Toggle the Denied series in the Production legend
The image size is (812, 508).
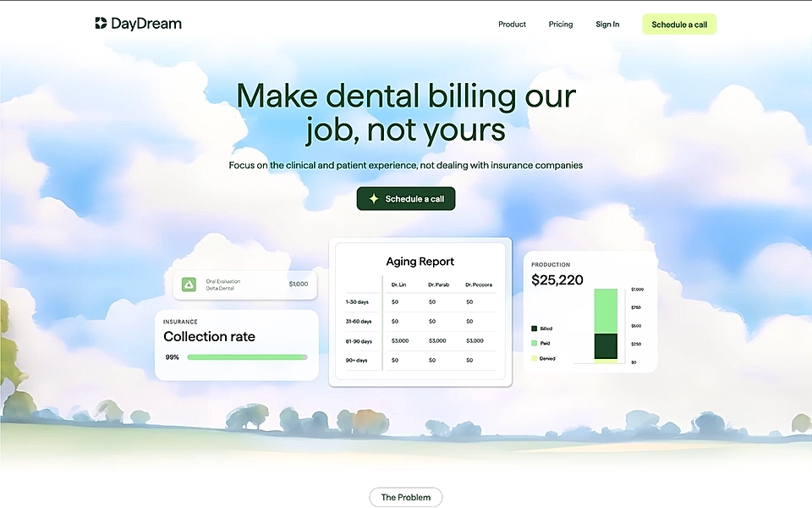[x=545, y=358]
